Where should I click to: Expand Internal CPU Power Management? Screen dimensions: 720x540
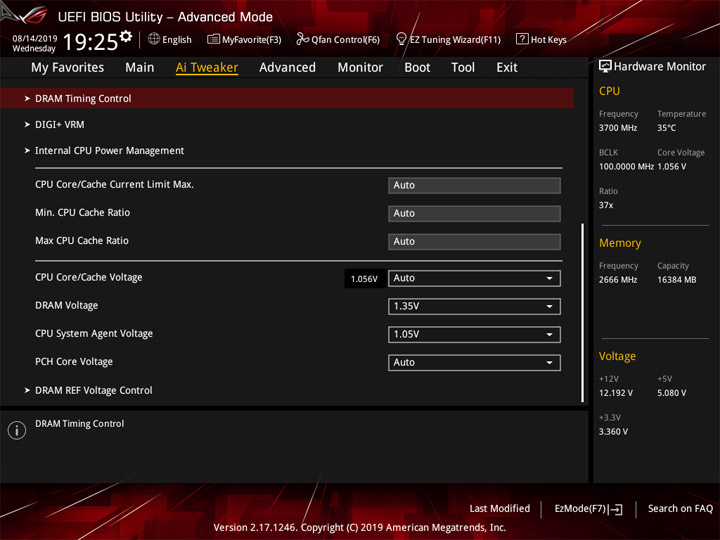[x=109, y=151]
